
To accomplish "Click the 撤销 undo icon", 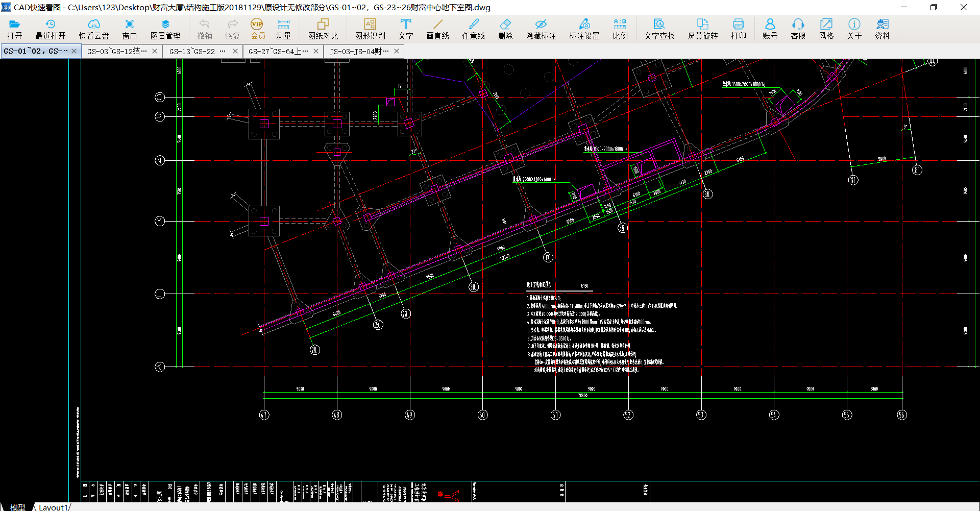I will (x=205, y=29).
